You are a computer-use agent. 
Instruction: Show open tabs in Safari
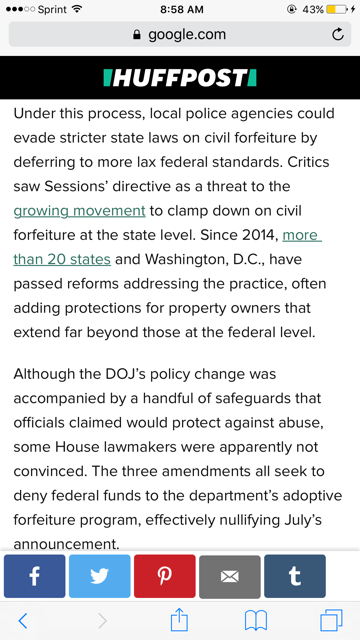[331, 621]
